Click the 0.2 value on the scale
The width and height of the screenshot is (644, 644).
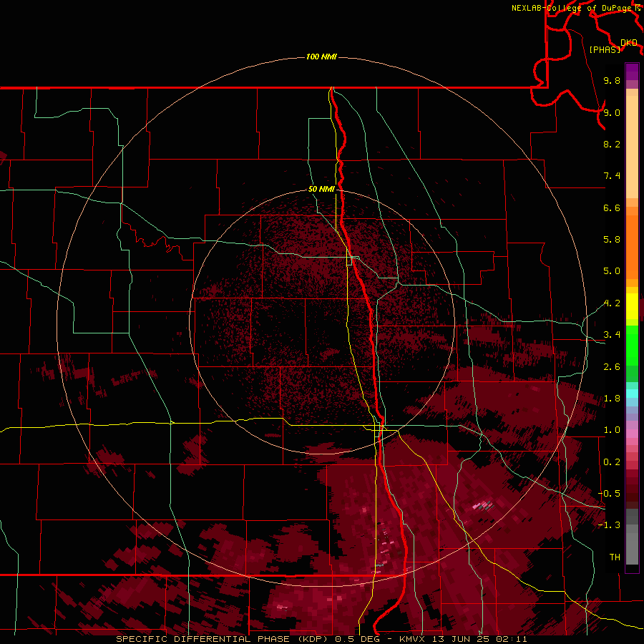pos(612,462)
